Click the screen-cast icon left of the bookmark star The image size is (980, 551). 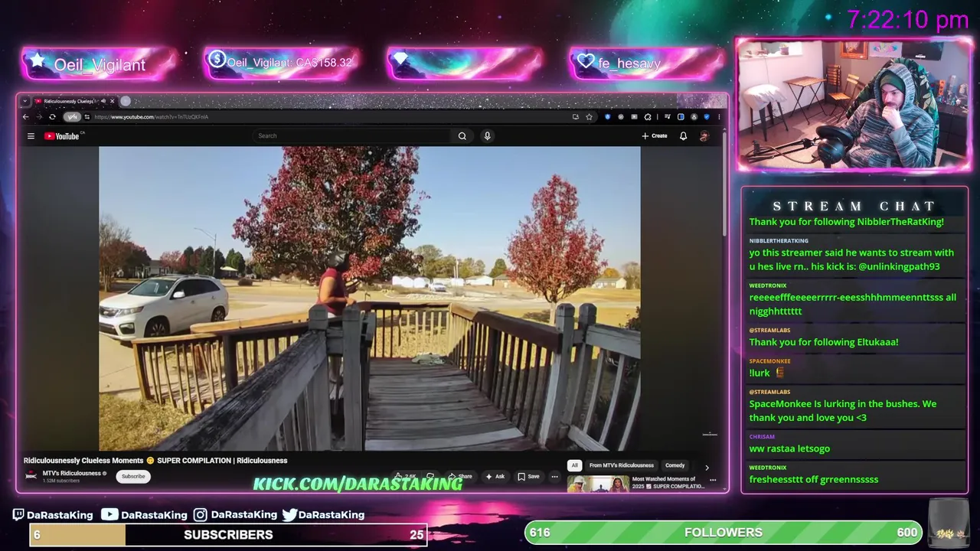[576, 117]
